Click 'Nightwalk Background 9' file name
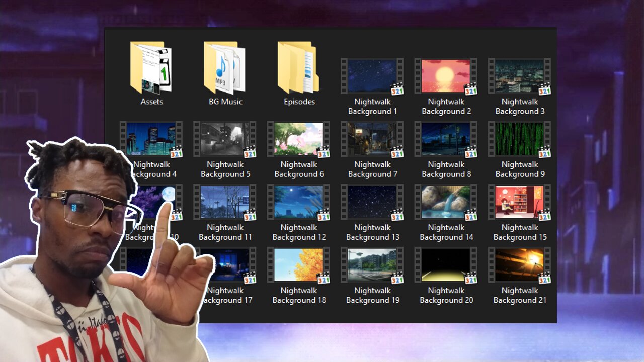The image size is (644, 362). point(520,169)
